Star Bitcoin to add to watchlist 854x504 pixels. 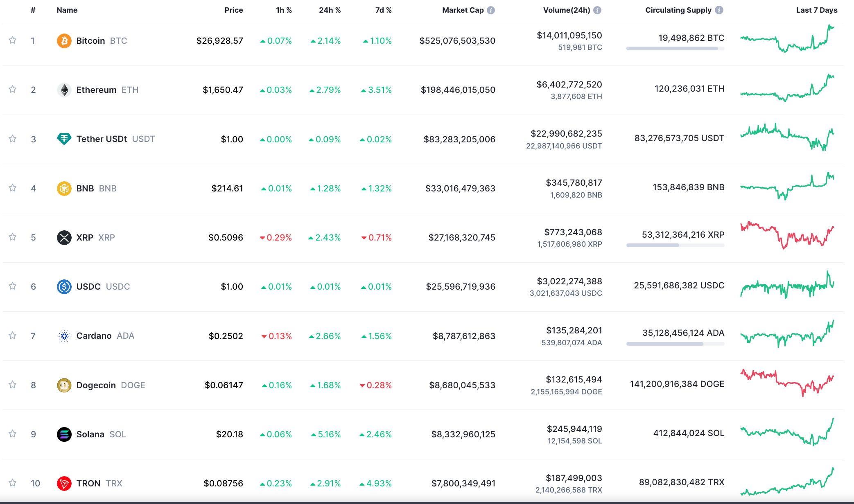13,40
